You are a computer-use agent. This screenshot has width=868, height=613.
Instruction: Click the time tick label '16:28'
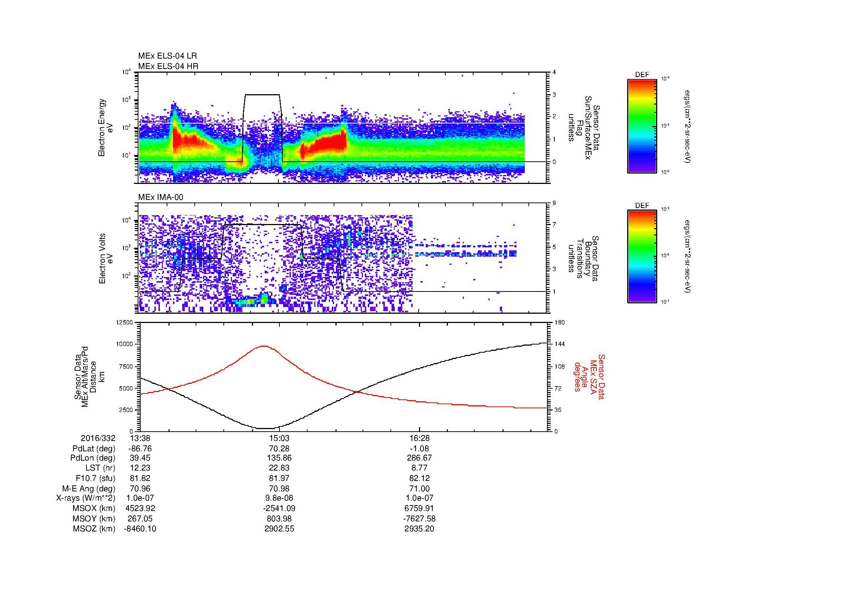(419, 438)
